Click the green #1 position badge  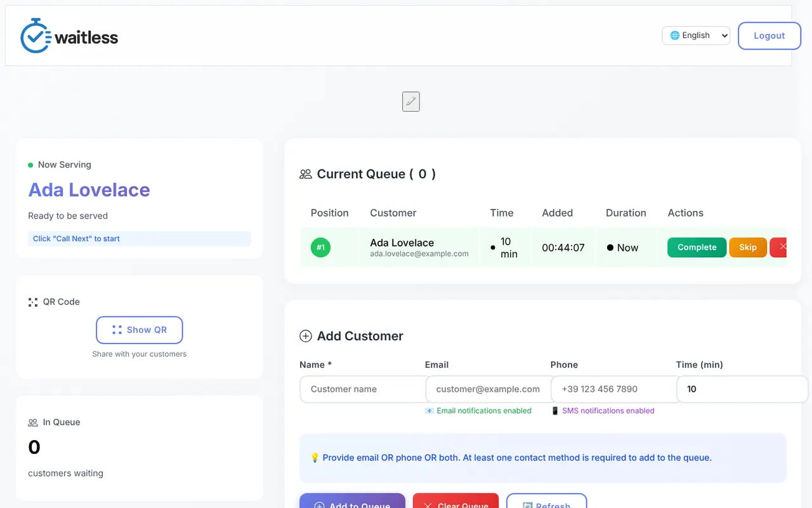click(x=320, y=248)
